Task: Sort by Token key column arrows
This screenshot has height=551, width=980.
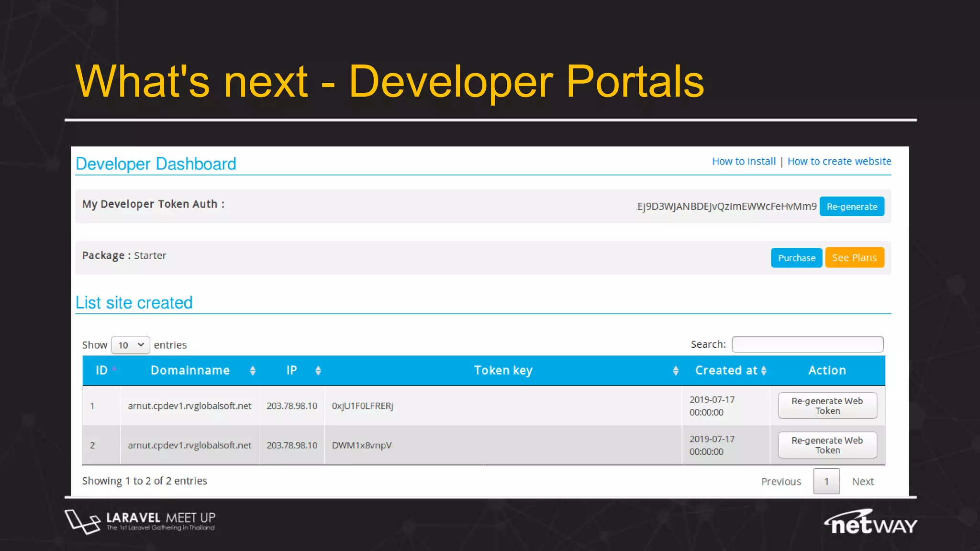Action: pyautogui.click(x=676, y=371)
